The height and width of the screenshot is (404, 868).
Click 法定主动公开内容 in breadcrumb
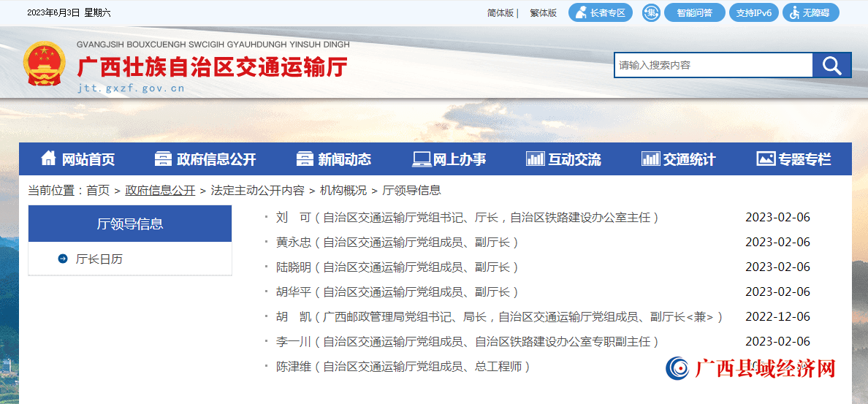point(257,191)
